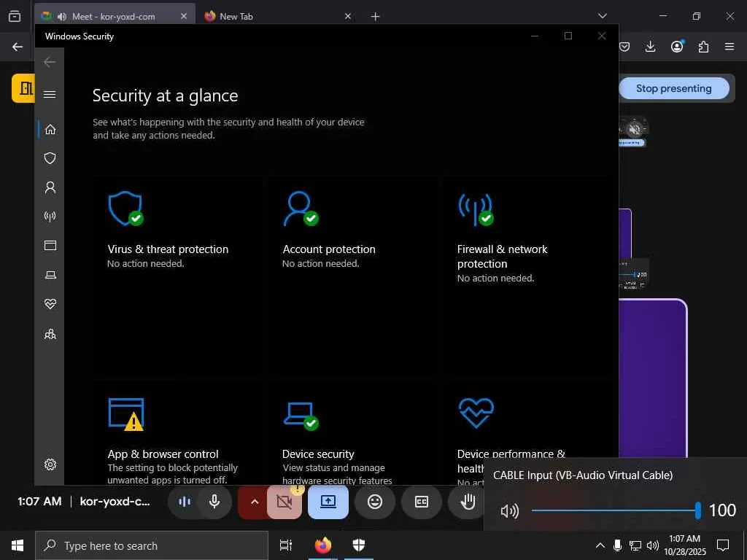Screen dimensions: 747x560
Task: Open Firefox downloads panel
Action: [650, 47]
